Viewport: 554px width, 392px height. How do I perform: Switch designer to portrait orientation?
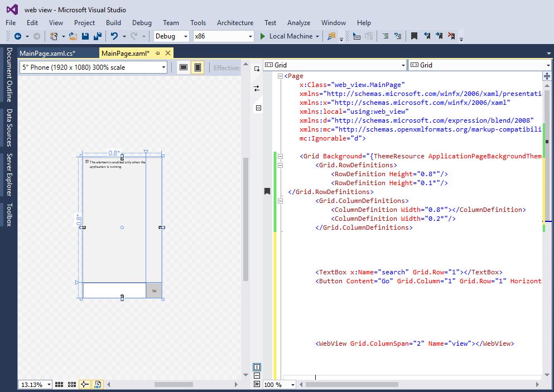tap(197, 67)
